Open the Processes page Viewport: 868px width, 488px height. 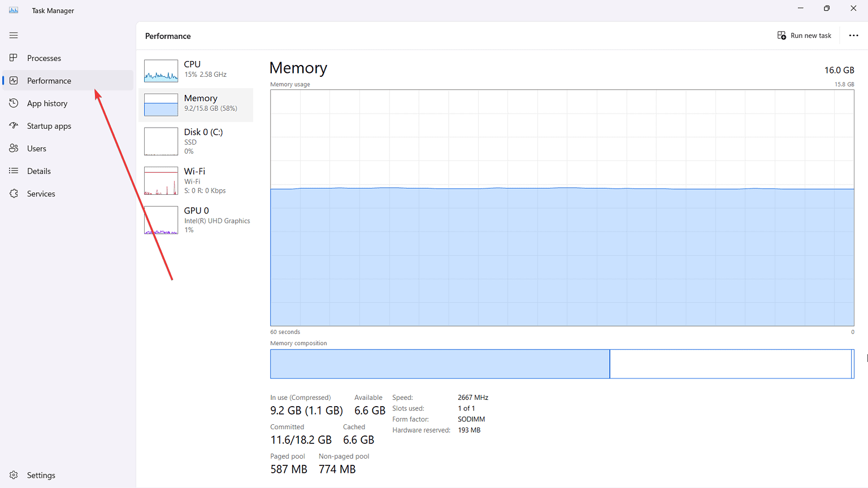tap(44, 58)
